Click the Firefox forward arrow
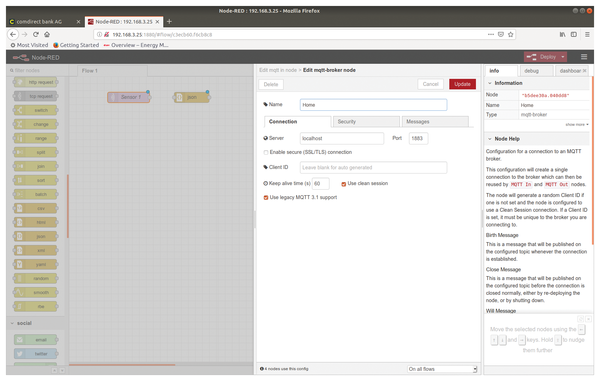 (x=24, y=34)
